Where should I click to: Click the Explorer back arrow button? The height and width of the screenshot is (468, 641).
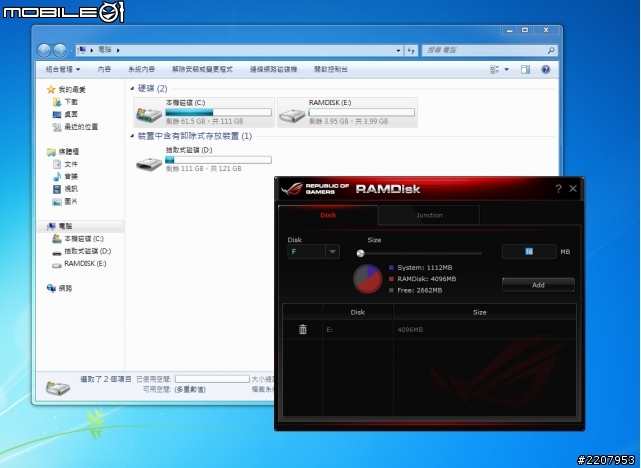click(44, 50)
